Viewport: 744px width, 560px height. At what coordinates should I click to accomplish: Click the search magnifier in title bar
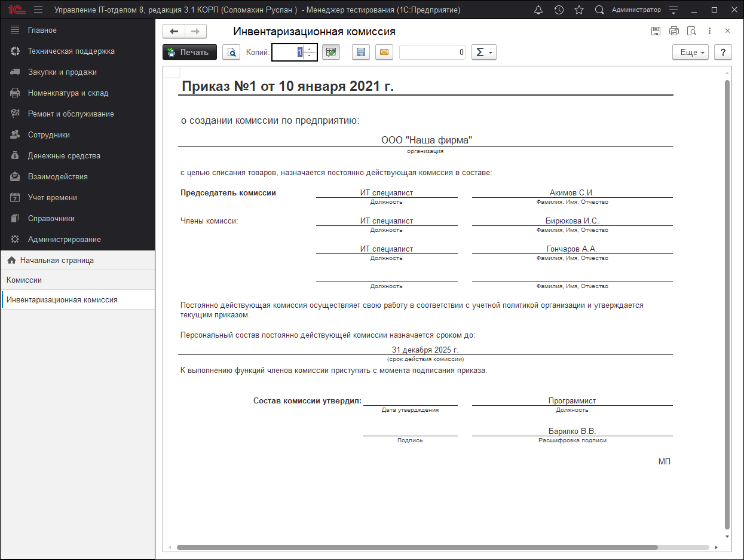(x=599, y=10)
